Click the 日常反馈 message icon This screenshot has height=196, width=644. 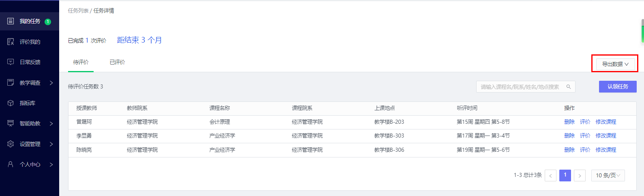click(x=11, y=62)
